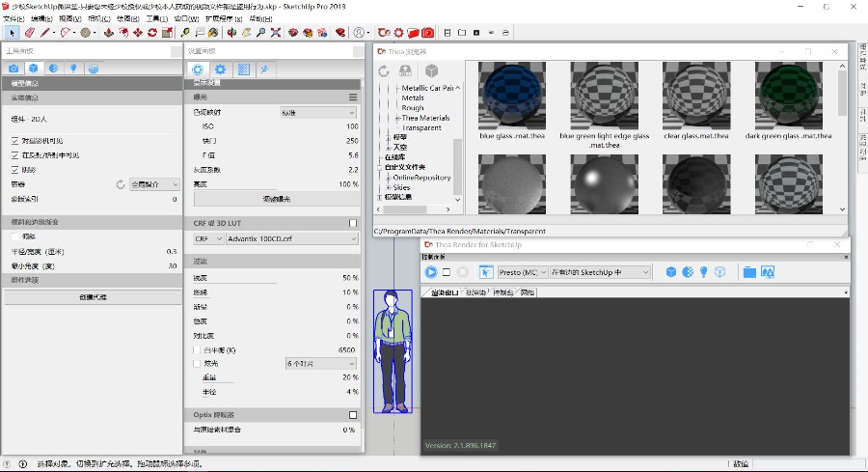This screenshot has height=472, width=868.
Task: Toggle the first checkbox under the 2D person component
Action: click(14, 141)
